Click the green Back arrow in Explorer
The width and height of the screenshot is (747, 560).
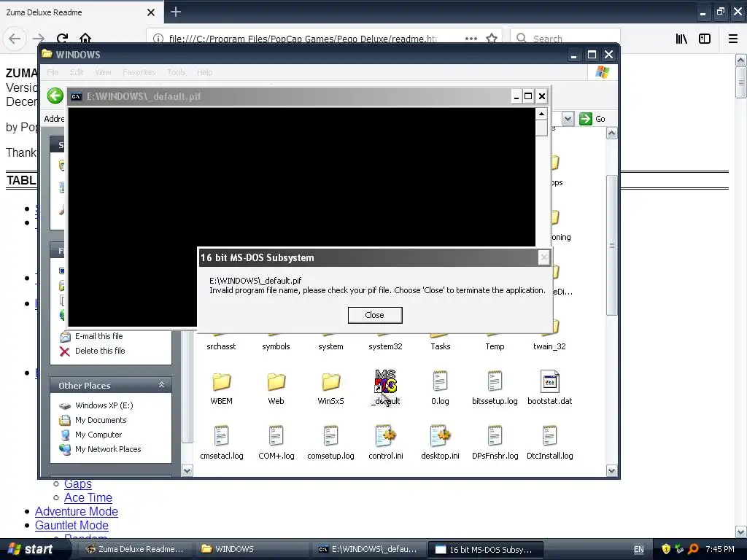[55, 96]
